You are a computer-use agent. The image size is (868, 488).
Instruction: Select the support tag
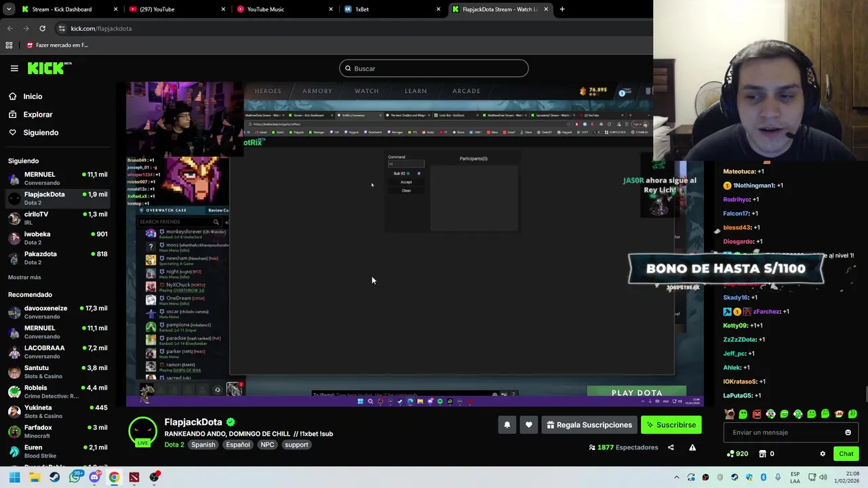(x=296, y=445)
